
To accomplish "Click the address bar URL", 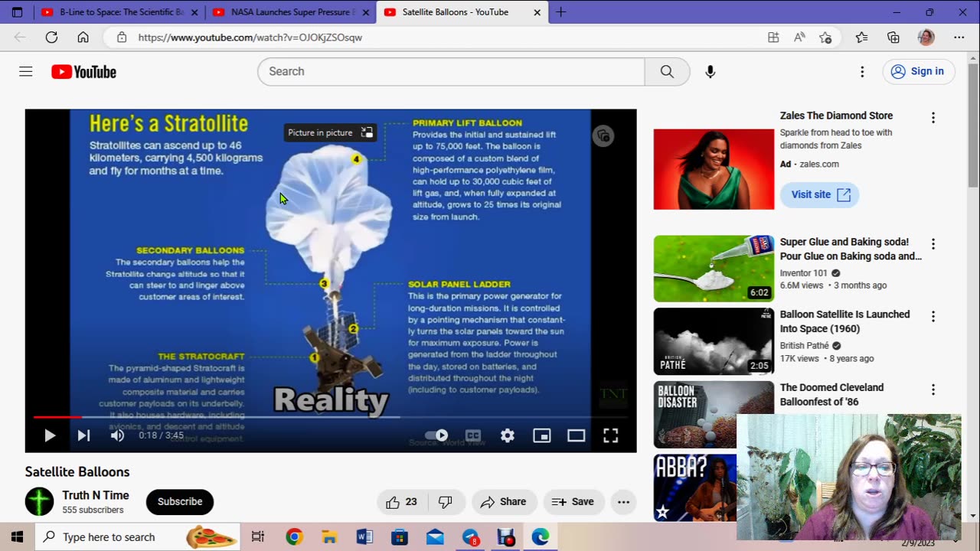I will (250, 37).
